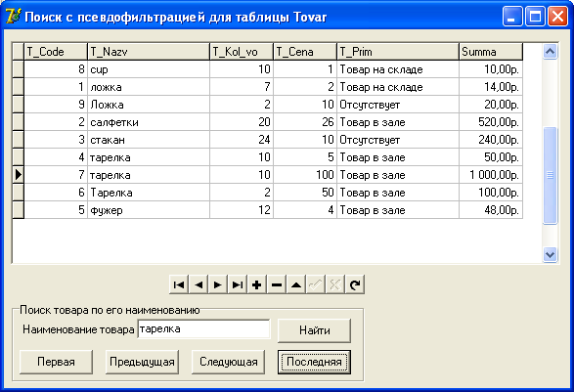
Task: Click the T_Code column header
Action: (56, 52)
